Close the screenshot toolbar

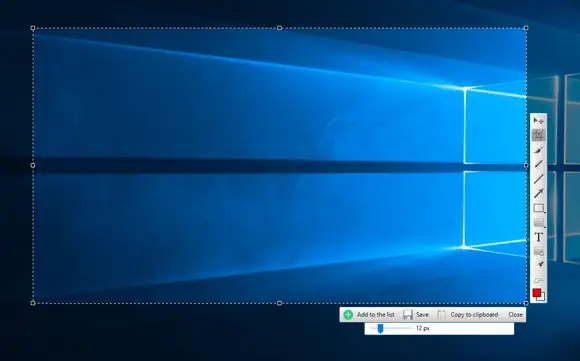coord(515,315)
